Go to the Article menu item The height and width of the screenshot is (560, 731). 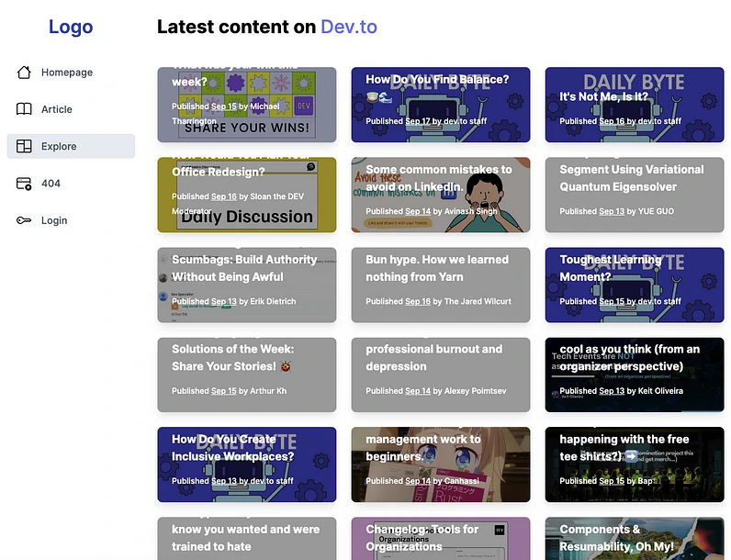coord(71,109)
